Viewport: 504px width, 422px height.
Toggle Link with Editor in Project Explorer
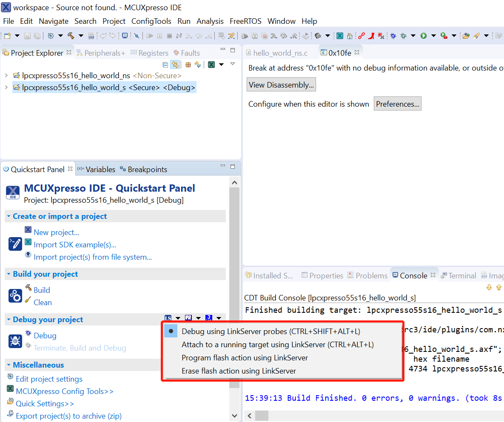point(174,65)
